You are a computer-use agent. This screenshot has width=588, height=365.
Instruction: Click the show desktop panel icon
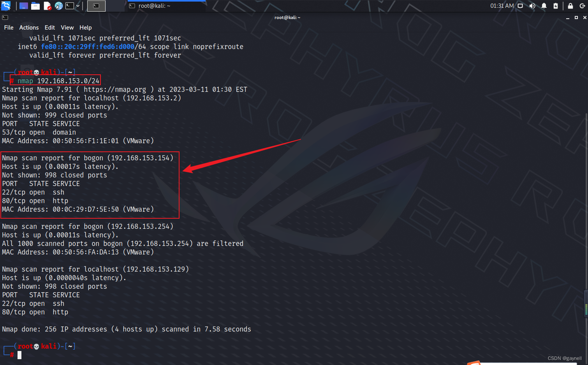click(x=24, y=6)
